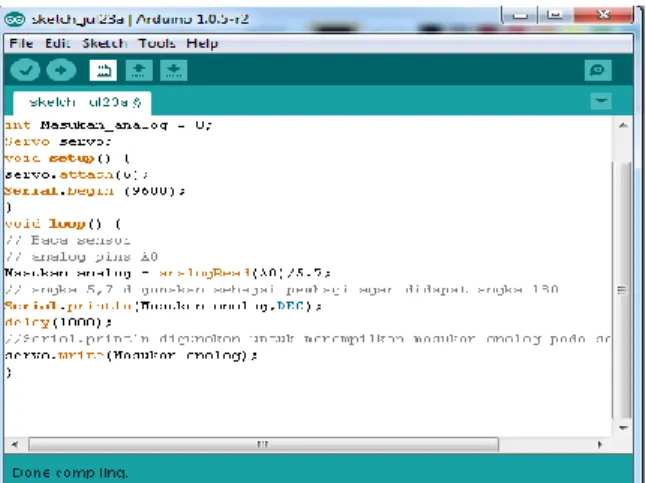646x483 pixels.
Task: Create a new sketch with New icon
Action: pyautogui.click(x=103, y=70)
